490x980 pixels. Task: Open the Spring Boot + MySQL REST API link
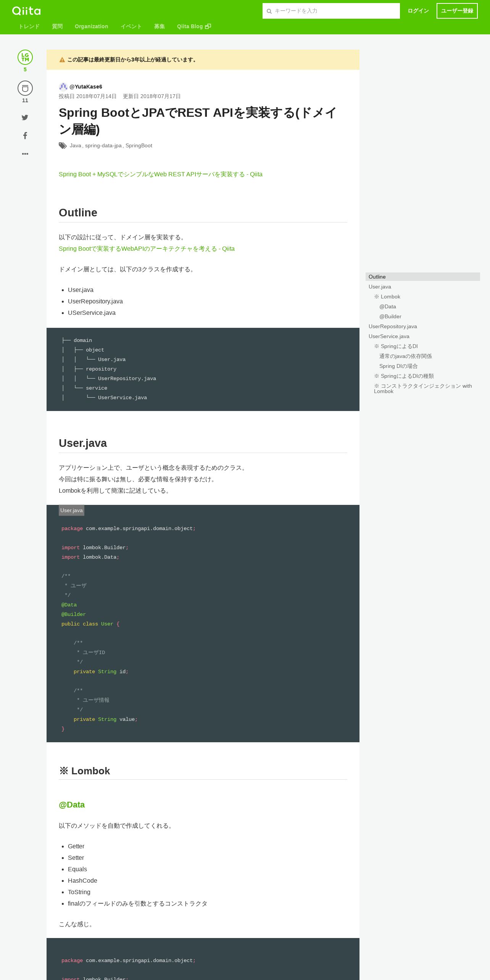pos(161,174)
